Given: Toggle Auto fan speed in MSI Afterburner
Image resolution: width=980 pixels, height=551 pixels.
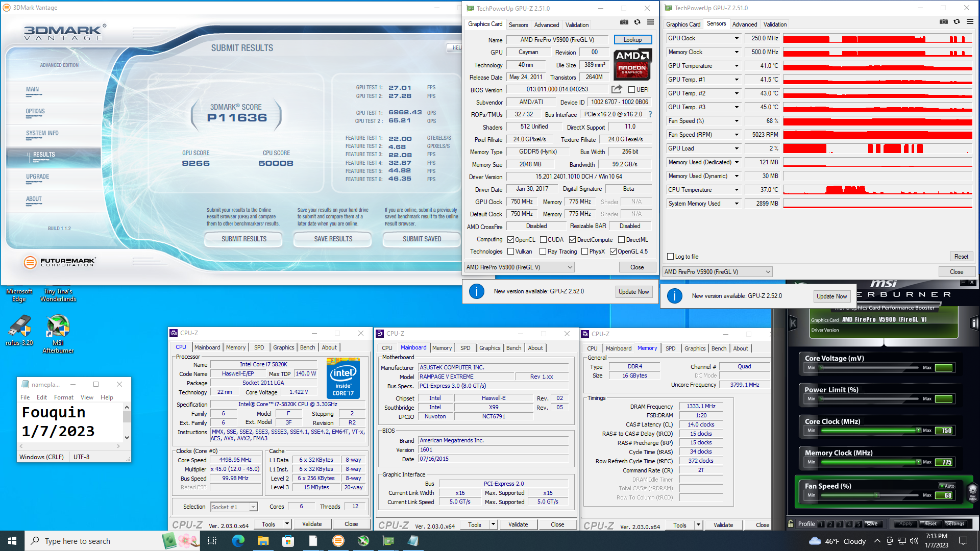Looking at the screenshot, I should pos(947,486).
